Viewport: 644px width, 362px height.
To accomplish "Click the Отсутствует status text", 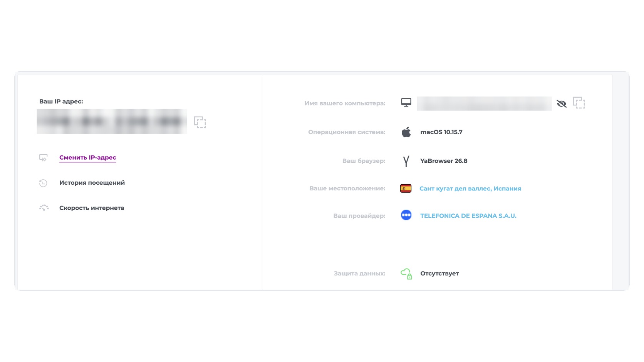I will [x=439, y=274].
